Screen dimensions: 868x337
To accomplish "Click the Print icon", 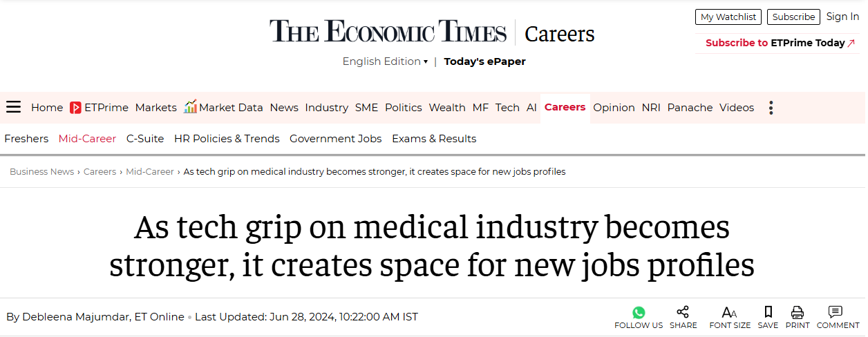I will click(x=798, y=312).
